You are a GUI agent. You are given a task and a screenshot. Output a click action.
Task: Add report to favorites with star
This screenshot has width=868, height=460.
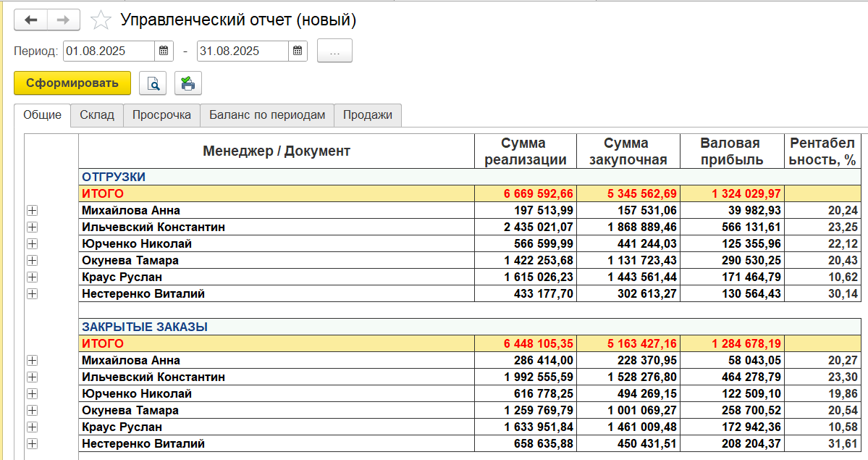click(100, 20)
